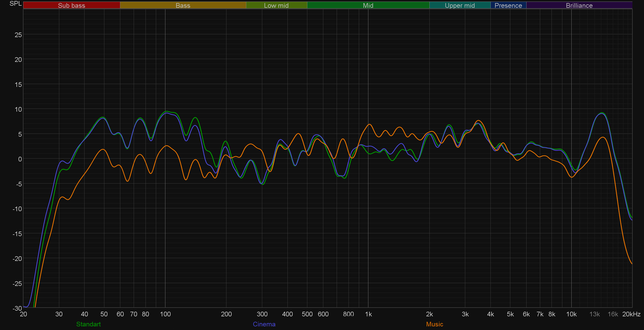Image resolution: width=644 pixels, height=330 pixels.
Task: Toggle the Cinema curve legend label
Action: pyautogui.click(x=264, y=324)
